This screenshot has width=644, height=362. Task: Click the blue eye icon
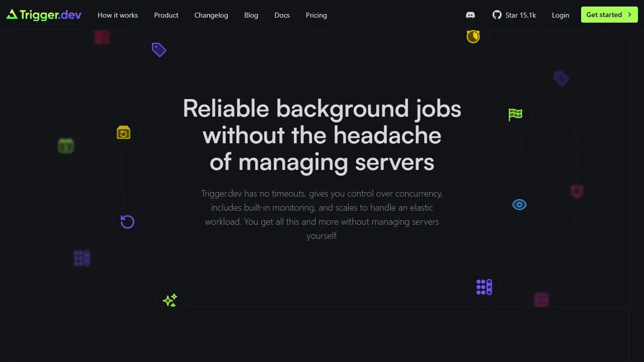click(519, 205)
